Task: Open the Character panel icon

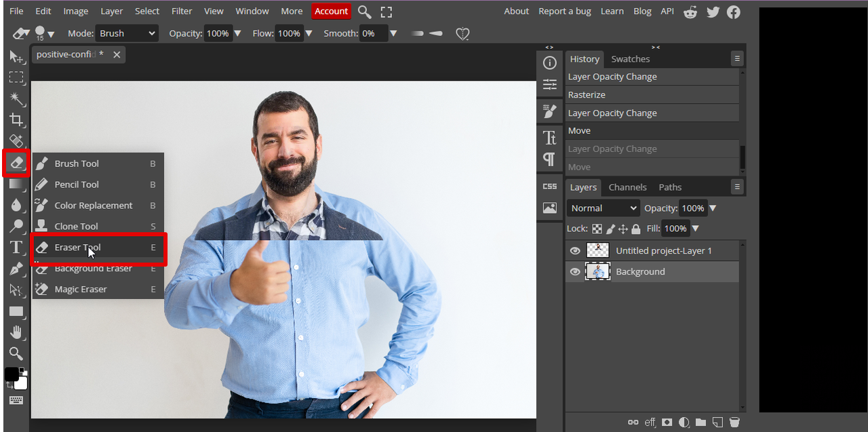Action: tap(550, 138)
